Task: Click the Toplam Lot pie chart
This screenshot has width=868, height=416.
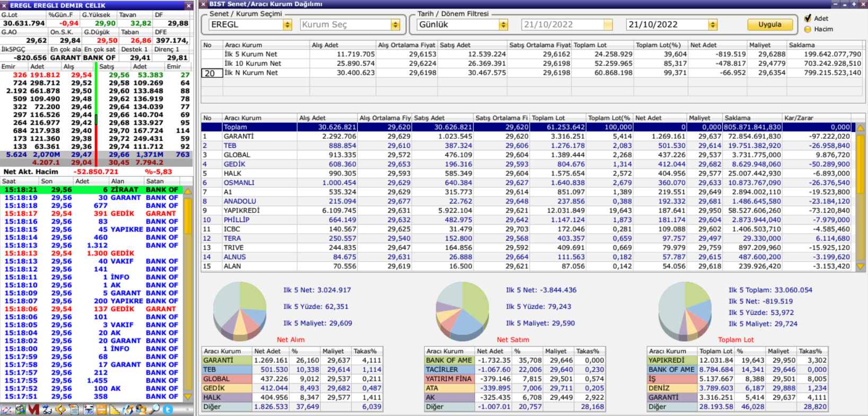Action: [685, 312]
